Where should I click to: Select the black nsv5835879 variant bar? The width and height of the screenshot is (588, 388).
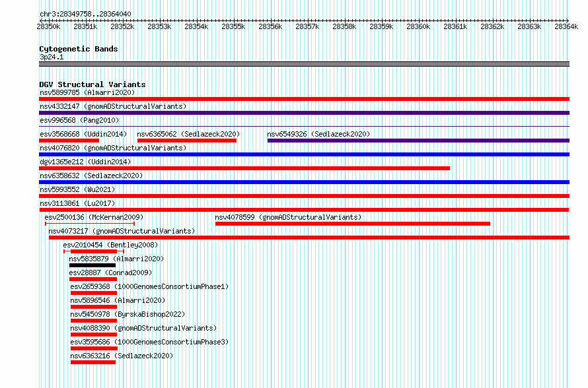tap(92, 265)
